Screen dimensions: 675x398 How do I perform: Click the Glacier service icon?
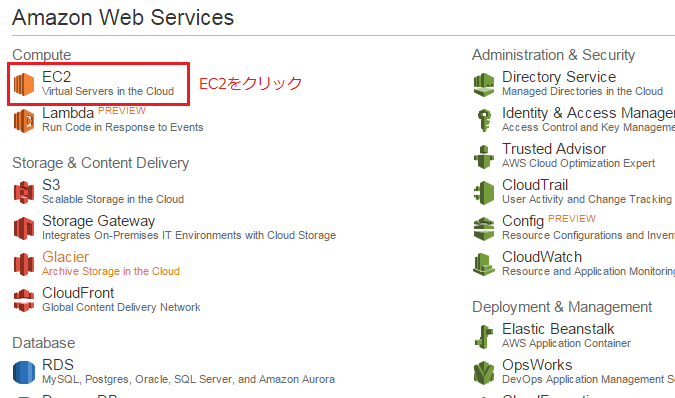[24, 264]
